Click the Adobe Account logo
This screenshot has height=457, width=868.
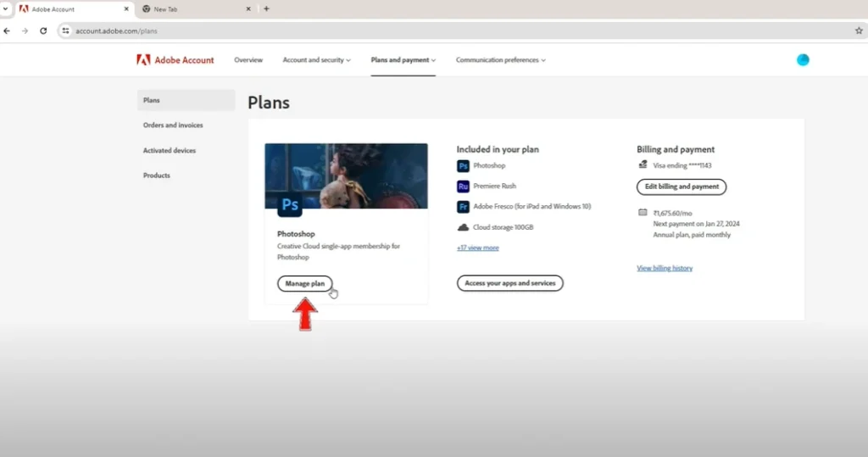[x=175, y=60]
